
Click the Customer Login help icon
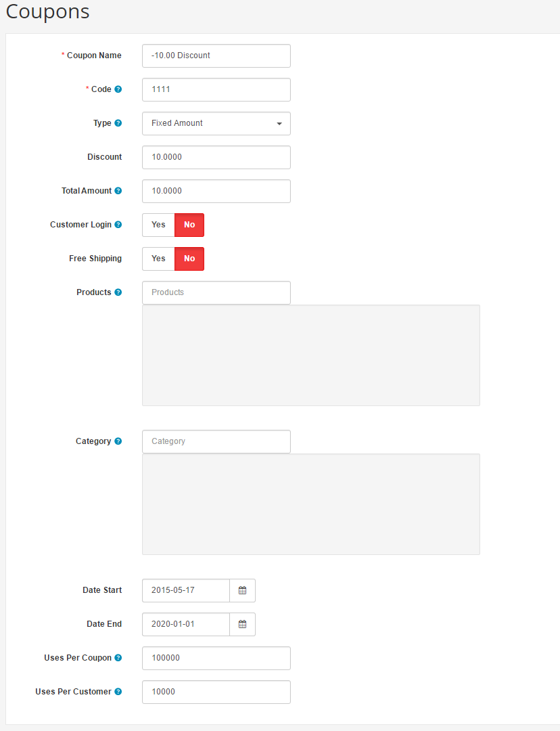tap(118, 225)
